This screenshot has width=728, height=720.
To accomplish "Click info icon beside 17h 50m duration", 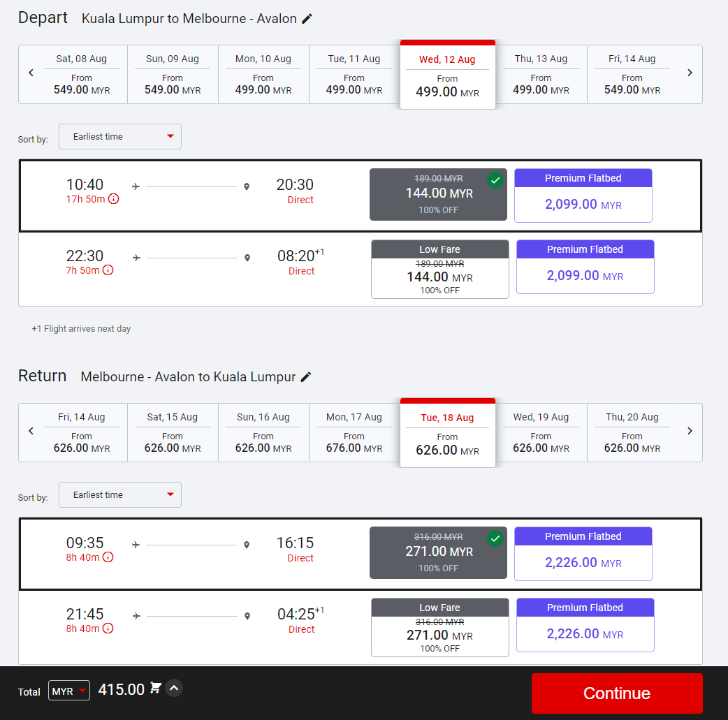I will pos(113,199).
